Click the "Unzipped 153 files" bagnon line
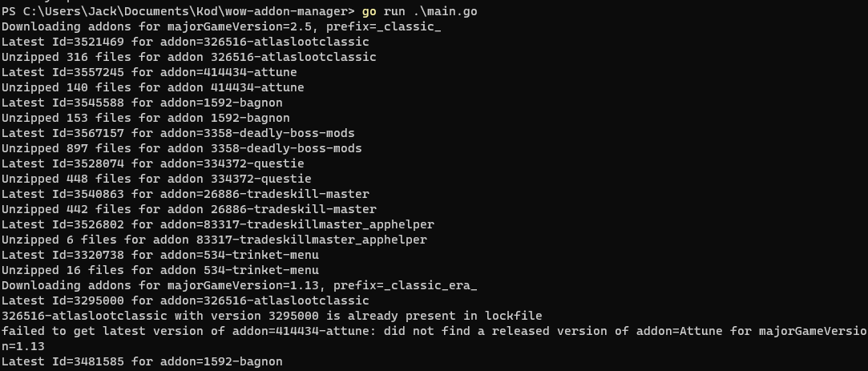Image resolution: width=868 pixels, height=371 pixels. coord(145,118)
